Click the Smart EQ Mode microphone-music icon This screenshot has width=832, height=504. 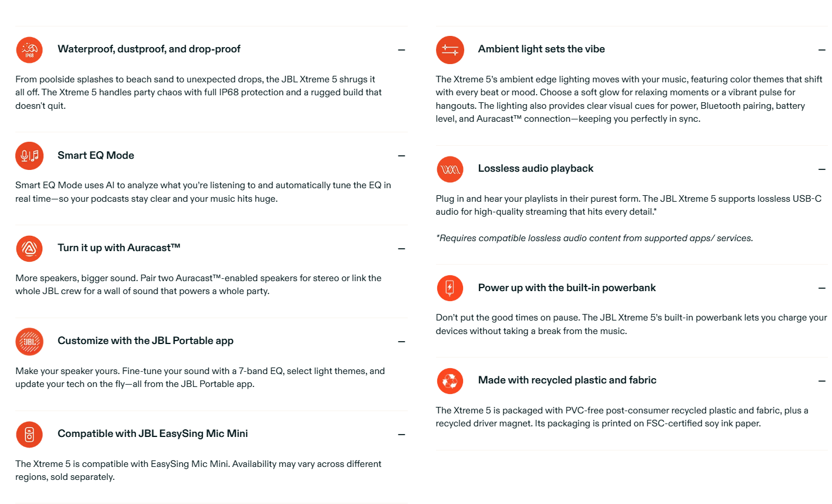[x=29, y=156]
